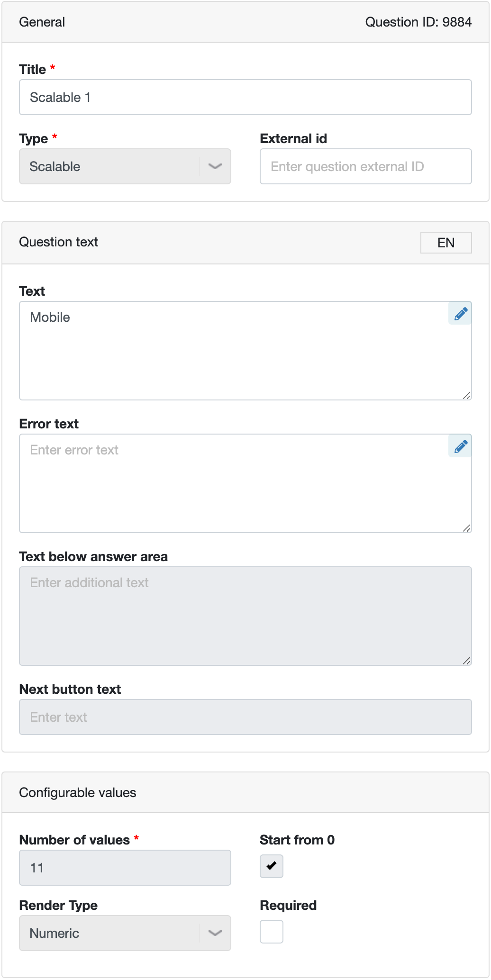The width and height of the screenshot is (491, 980).
Task: Enable the Required checkbox
Action: [x=272, y=932]
